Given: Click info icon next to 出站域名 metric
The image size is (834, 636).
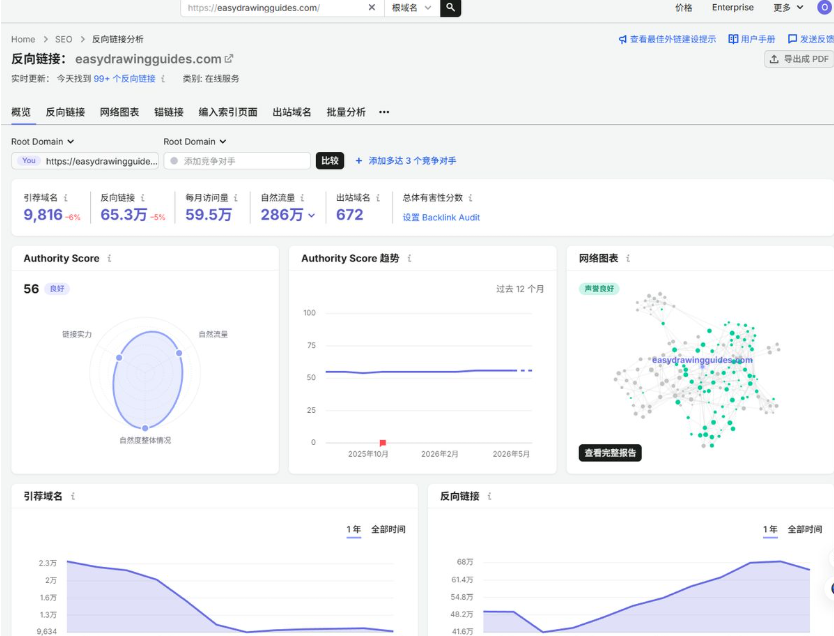Looking at the screenshot, I should pyautogui.click(x=378, y=198).
